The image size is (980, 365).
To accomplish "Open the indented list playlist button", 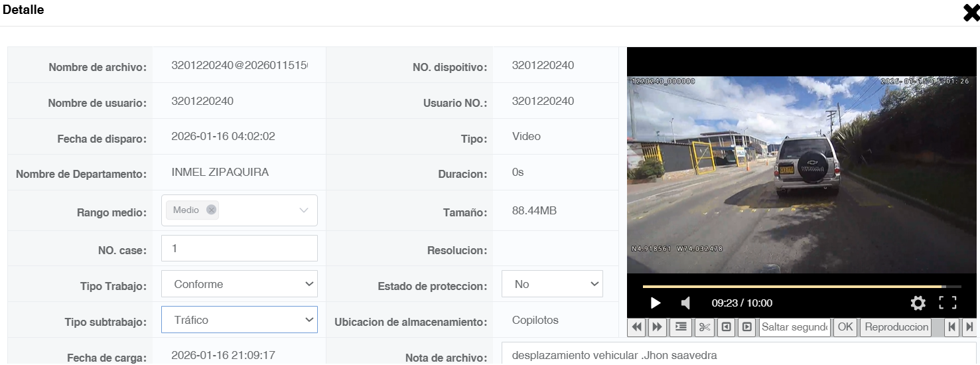I will (x=680, y=327).
